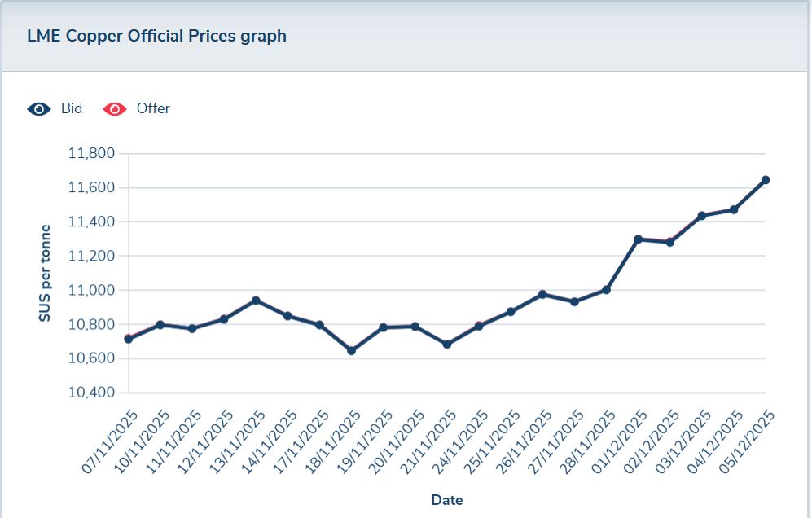Click the 04/12/2025 data point

[x=734, y=209]
